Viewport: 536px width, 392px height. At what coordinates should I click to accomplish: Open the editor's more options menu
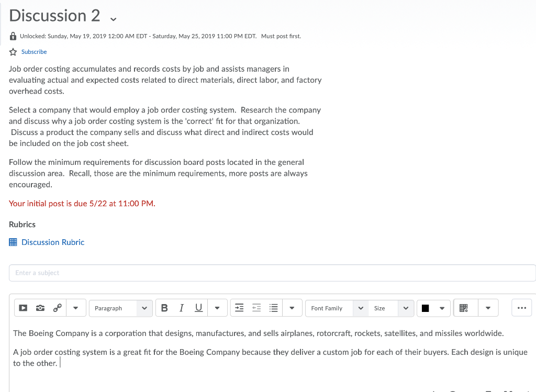click(521, 308)
